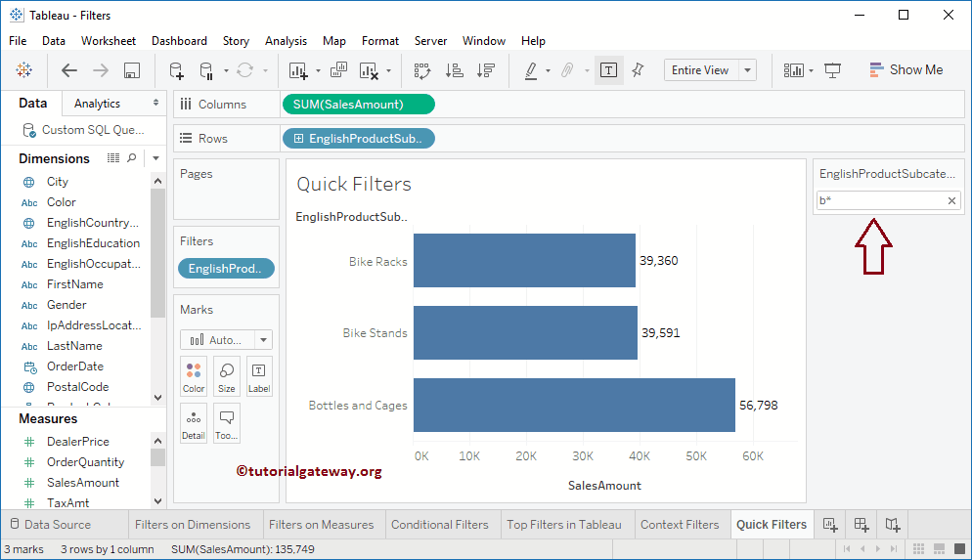The height and width of the screenshot is (560, 972).
Task: Click the Tooltip marks card button
Action: point(226,423)
